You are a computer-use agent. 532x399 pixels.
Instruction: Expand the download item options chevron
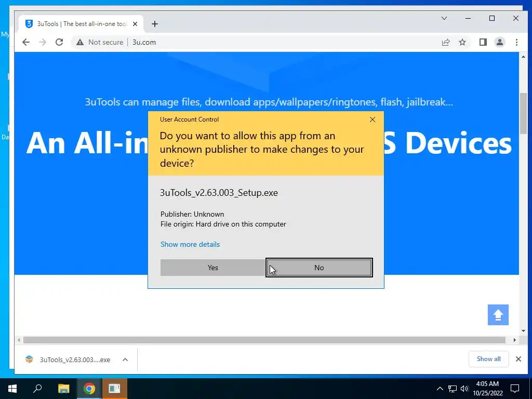click(125, 360)
